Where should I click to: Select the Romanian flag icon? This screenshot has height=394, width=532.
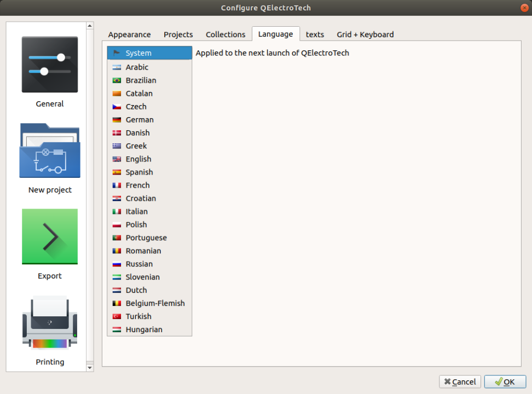117,251
